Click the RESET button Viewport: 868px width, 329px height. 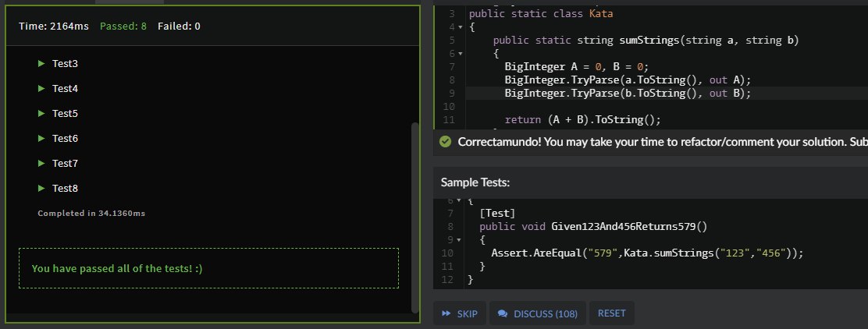click(612, 313)
